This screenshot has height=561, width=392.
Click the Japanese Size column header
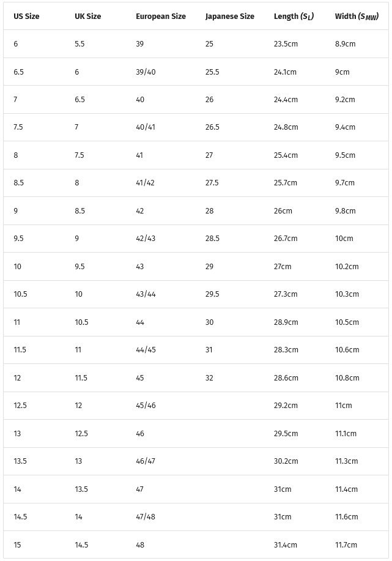click(230, 17)
